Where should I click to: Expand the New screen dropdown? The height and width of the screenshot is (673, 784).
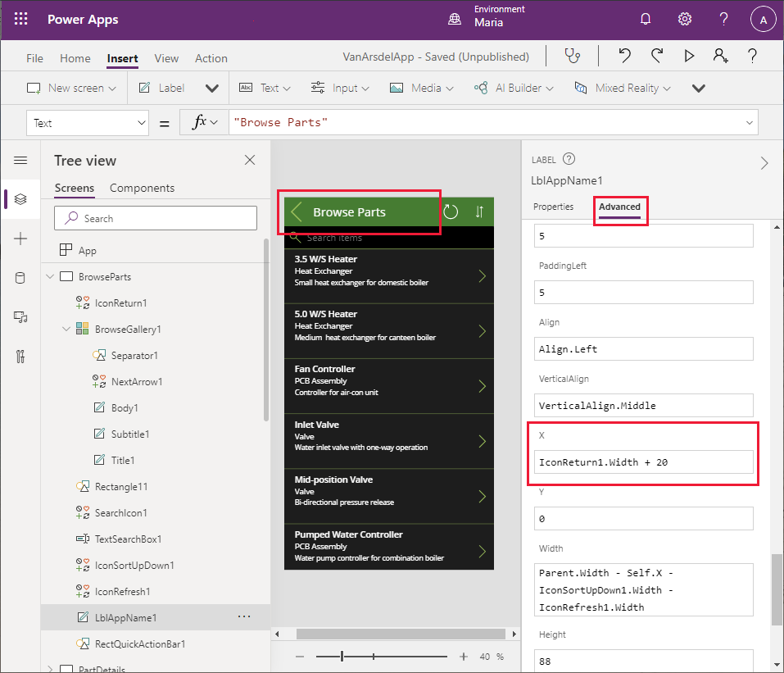pyautogui.click(x=112, y=88)
